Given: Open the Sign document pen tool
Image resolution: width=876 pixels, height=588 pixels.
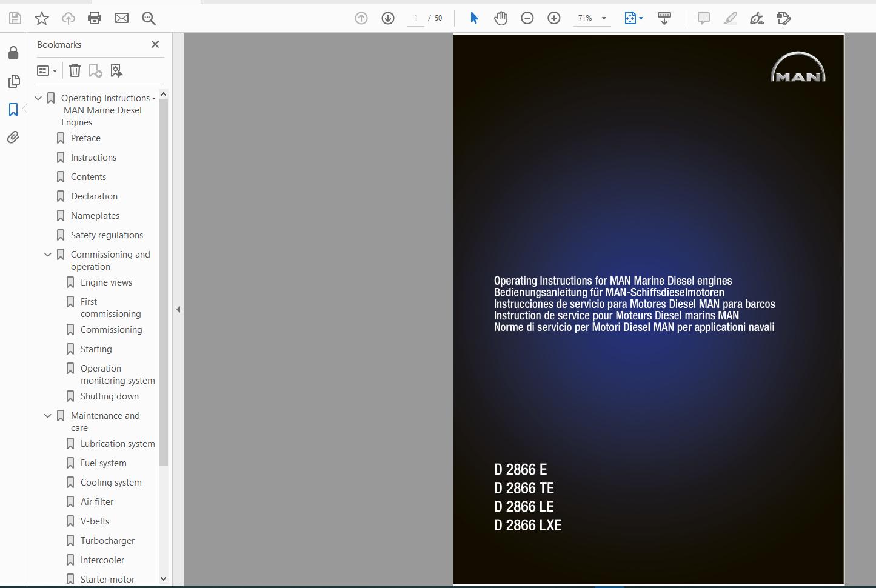Looking at the screenshot, I should click(x=757, y=18).
